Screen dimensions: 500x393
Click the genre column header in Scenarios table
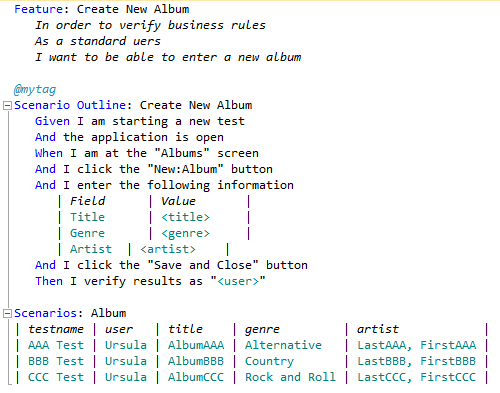point(262,330)
